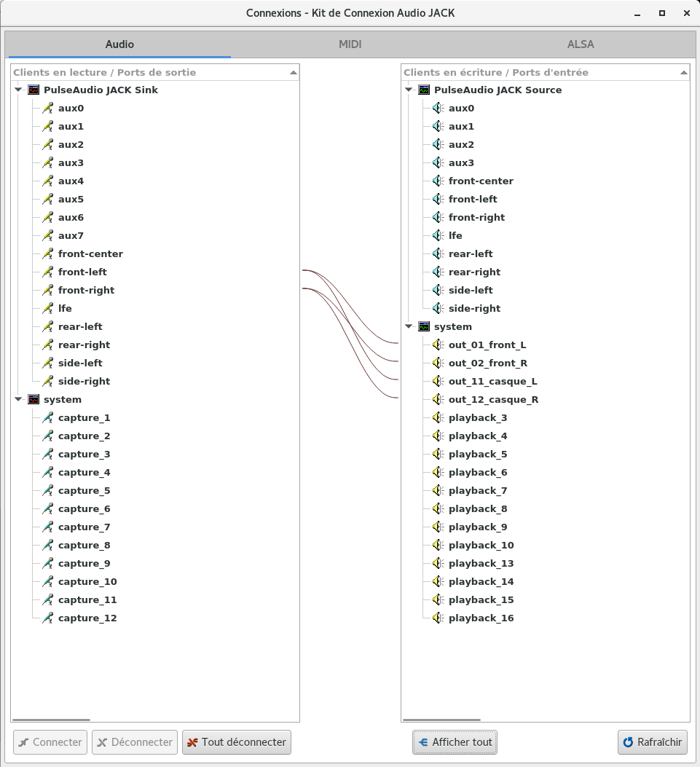
Task: Click the Afficher tout button
Action: point(455,742)
